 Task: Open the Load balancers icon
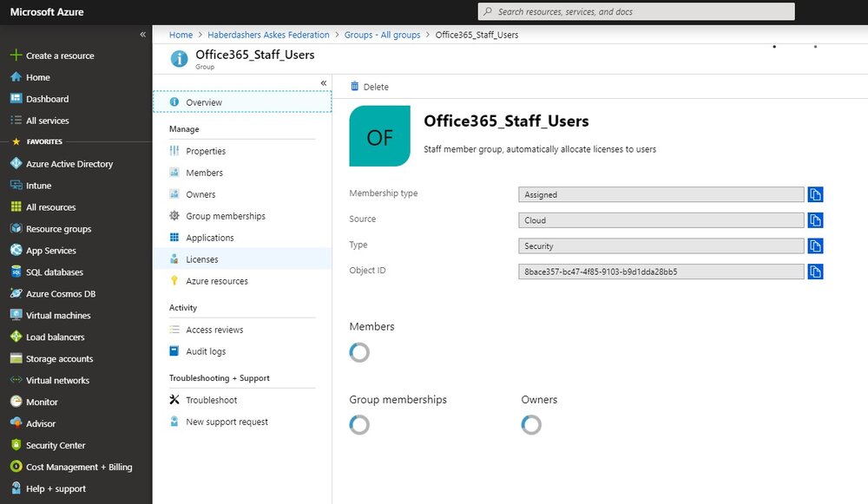click(16, 337)
